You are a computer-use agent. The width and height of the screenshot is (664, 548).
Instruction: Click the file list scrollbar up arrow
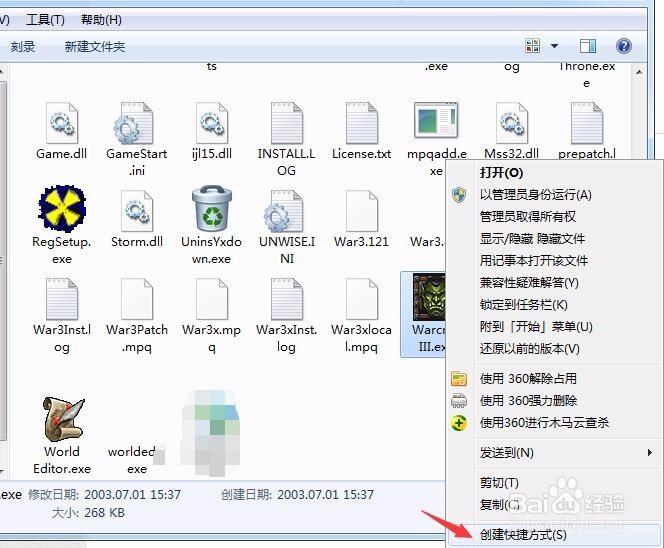coord(639,72)
